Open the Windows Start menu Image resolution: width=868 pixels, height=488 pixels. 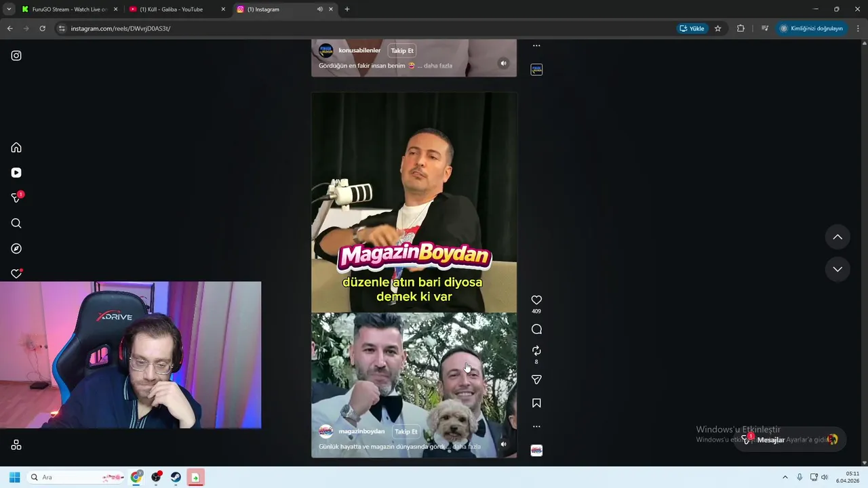(14, 477)
